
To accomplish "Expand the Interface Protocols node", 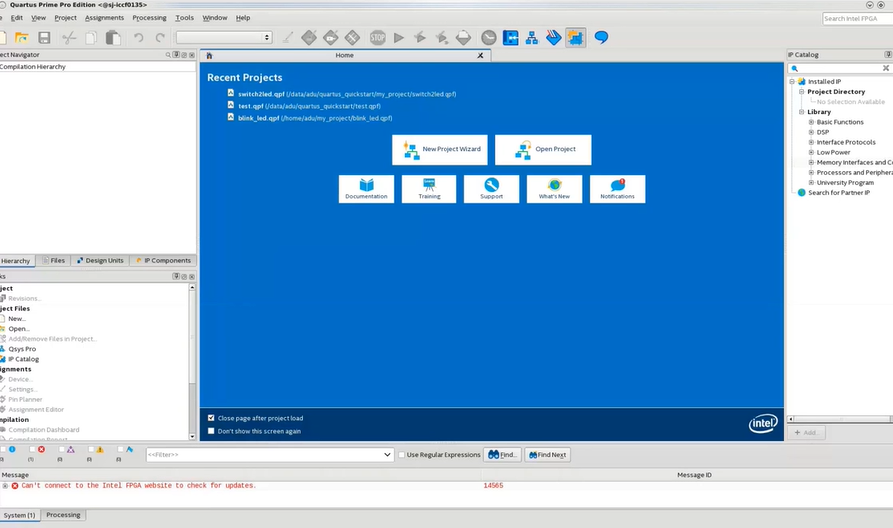I will click(x=812, y=142).
